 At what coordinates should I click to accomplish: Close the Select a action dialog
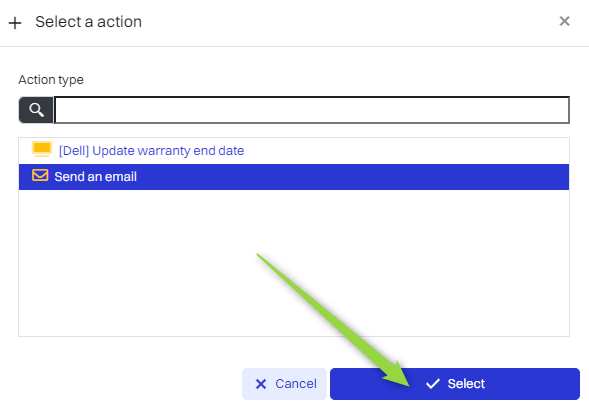564,21
